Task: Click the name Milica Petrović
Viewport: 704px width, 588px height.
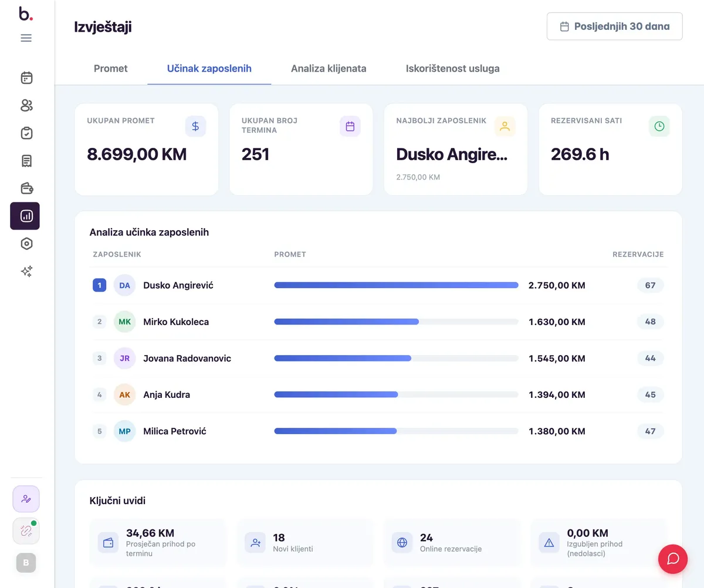Action: 175,431
